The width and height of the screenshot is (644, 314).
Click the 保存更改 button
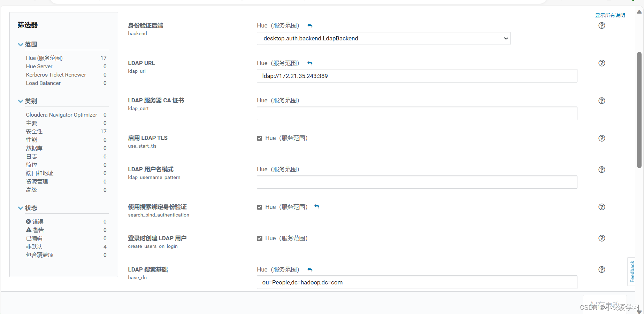tap(605, 305)
